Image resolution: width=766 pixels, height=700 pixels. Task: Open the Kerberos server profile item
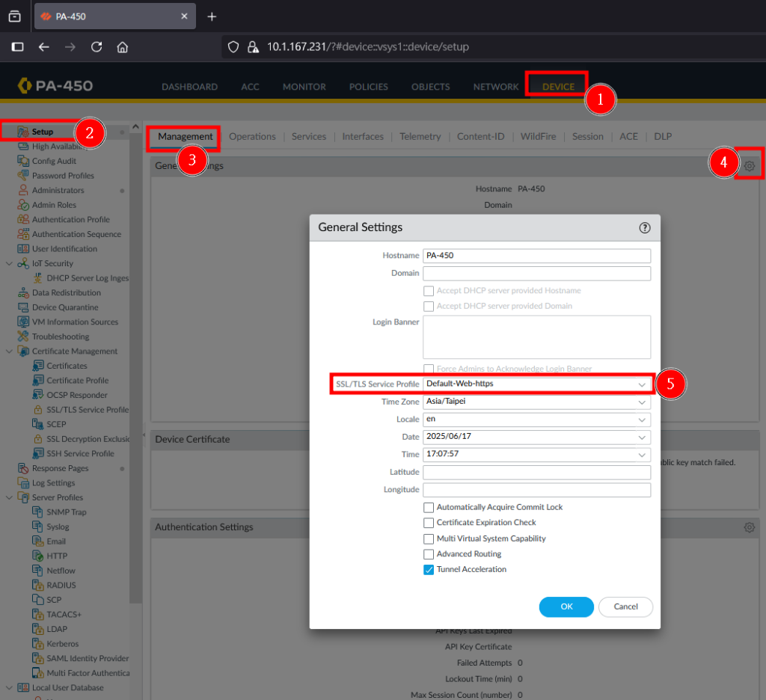pos(63,644)
